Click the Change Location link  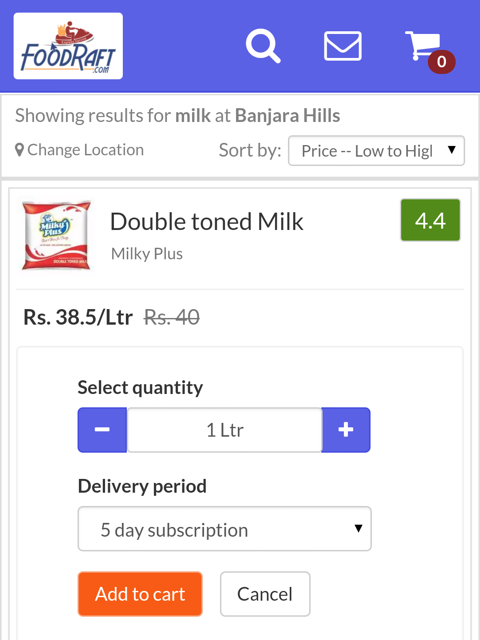(85, 150)
